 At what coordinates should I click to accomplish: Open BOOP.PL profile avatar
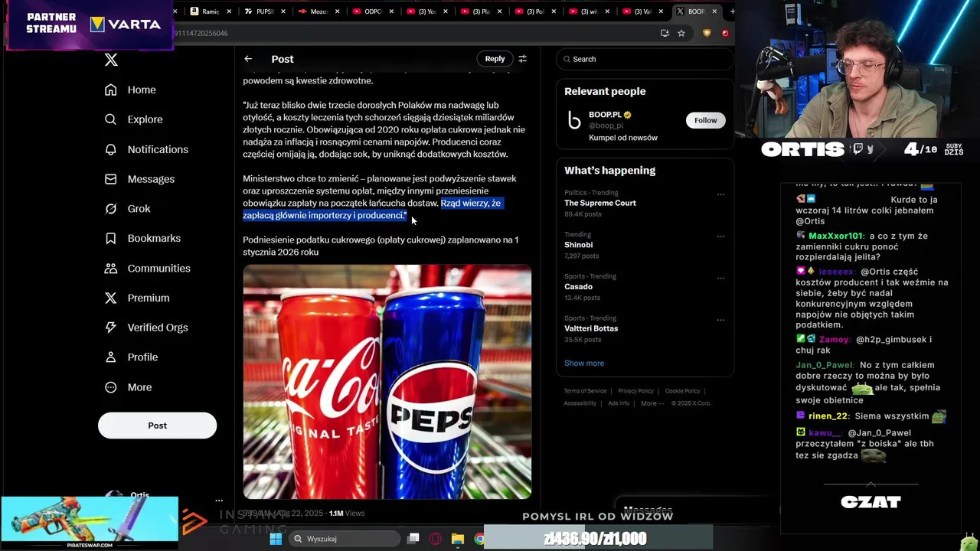coord(573,120)
